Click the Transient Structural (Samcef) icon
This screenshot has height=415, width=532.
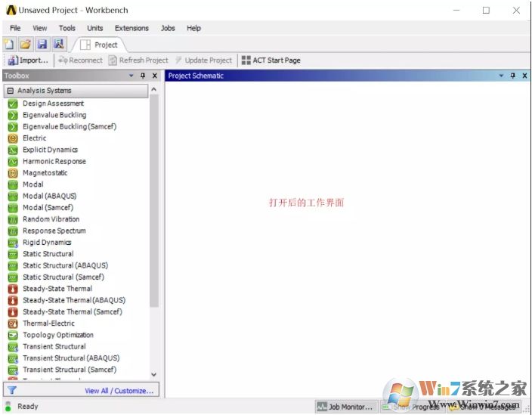point(13,370)
